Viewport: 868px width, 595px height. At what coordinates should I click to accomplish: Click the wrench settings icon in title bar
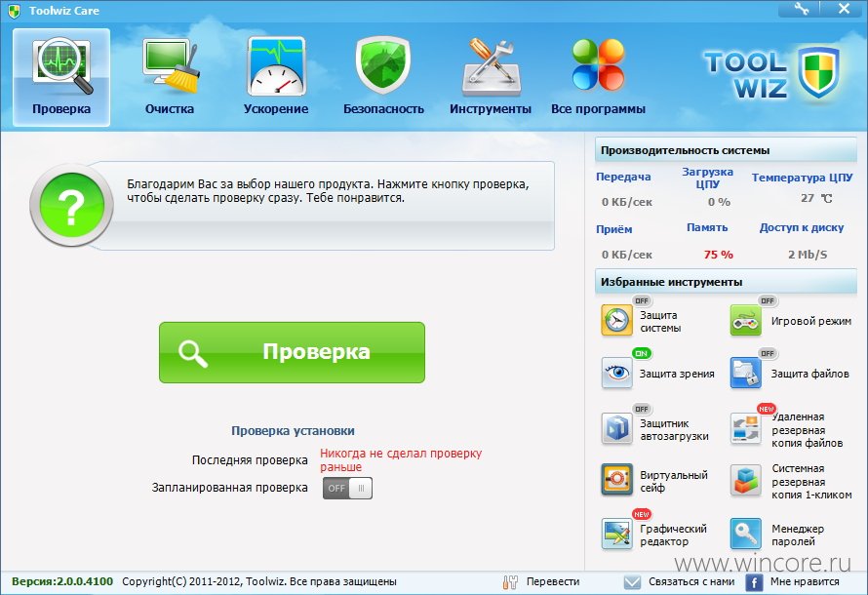(801, 9)
